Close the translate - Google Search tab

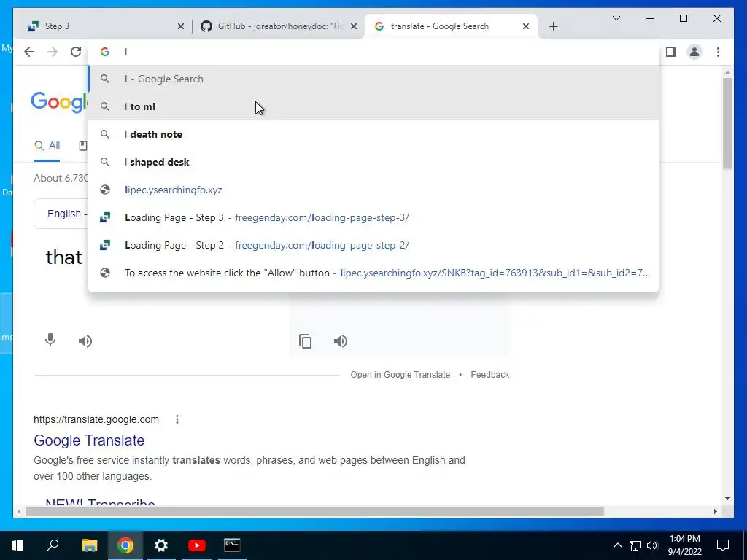[x=525, y=27]
